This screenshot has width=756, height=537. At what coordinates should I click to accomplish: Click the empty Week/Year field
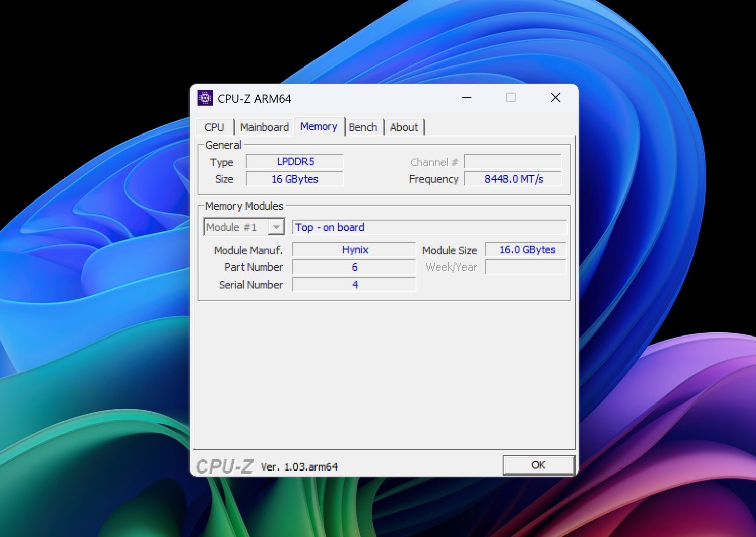coord(526,267)
